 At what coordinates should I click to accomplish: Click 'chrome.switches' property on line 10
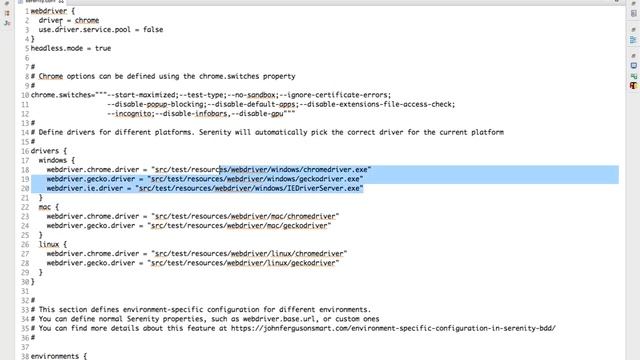coord(63,95)
